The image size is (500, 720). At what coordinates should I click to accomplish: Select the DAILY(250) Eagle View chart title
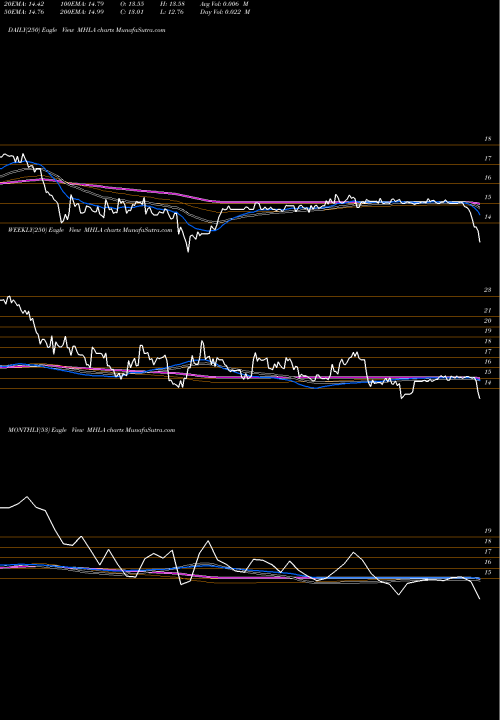pyautogui.click(x=87, y=30)
